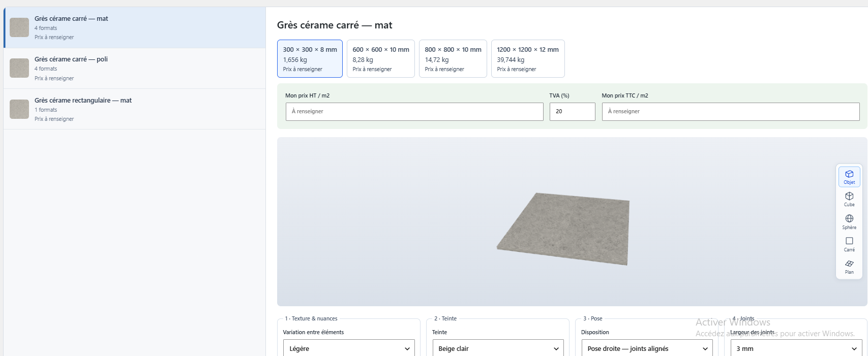
Task: Open the Teinte dropdown showing Beige clair
Action: [498, 348]
